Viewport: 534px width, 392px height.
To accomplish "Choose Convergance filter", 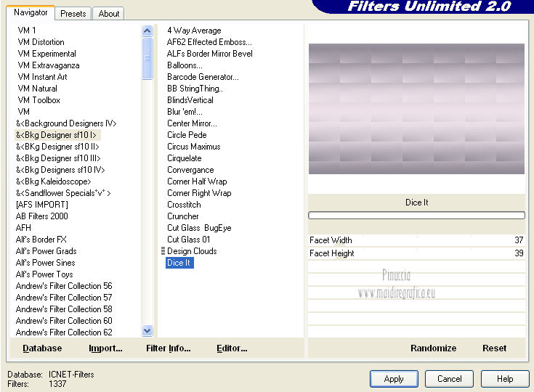I will click(190, 169).
